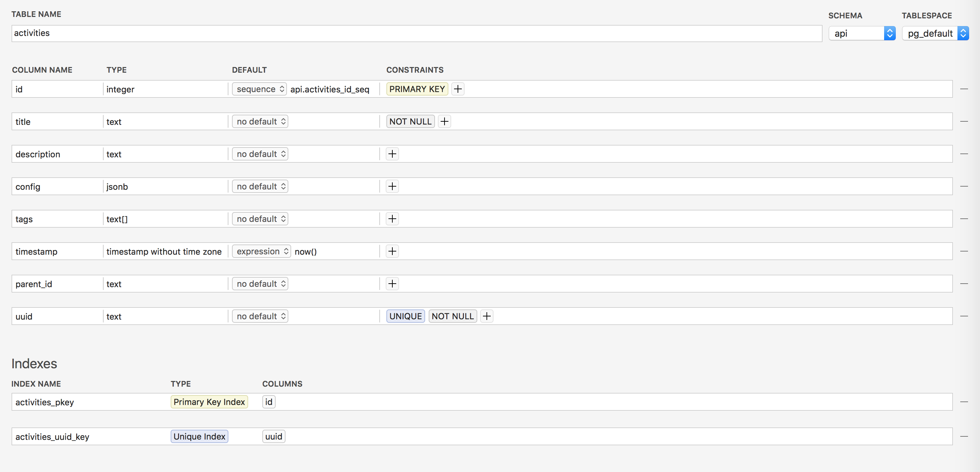The width and height of the screenshot is (980, 472).
Task: Add another constraint to the id column
Action: point(458,89)
